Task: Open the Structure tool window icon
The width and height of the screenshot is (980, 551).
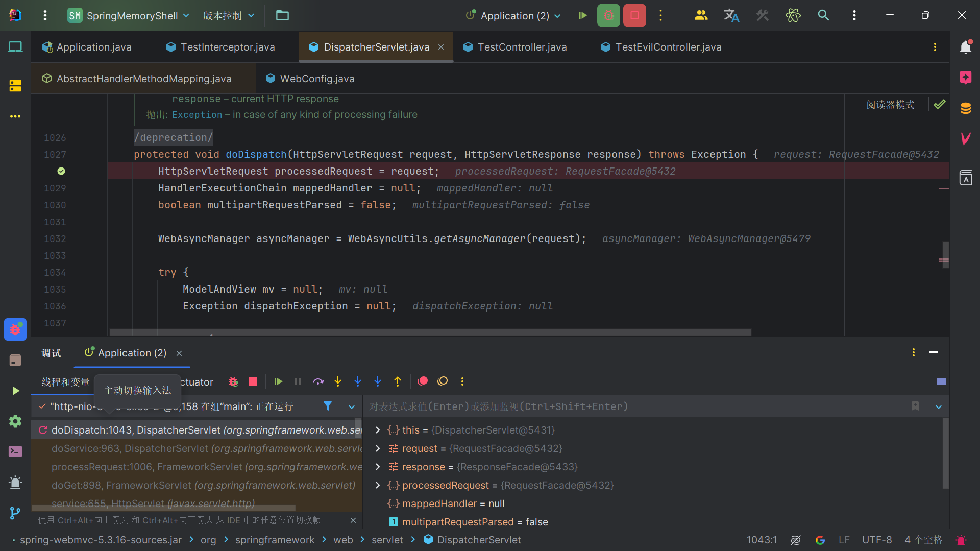Action: pyautogui.click(x=15, y=86)
